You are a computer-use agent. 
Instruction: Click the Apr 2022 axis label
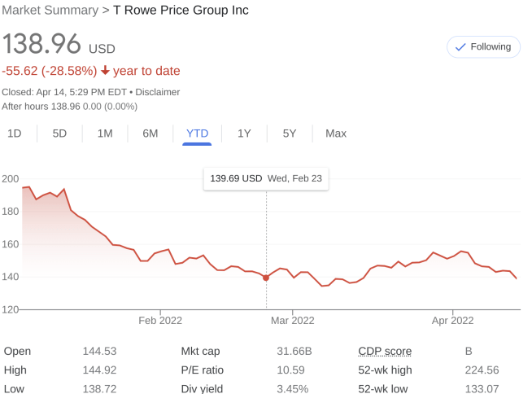[452, 321]
